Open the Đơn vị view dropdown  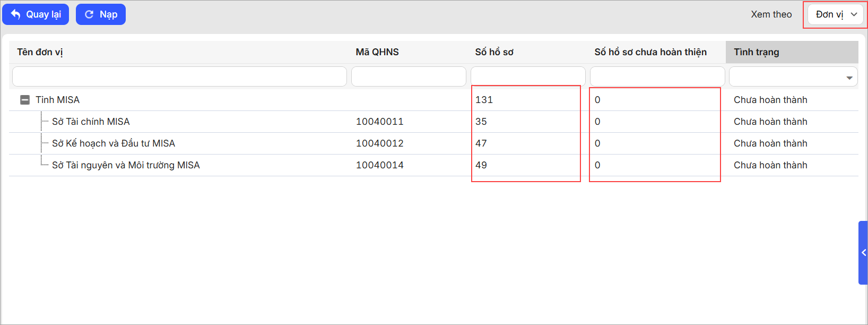pos(836,14)
